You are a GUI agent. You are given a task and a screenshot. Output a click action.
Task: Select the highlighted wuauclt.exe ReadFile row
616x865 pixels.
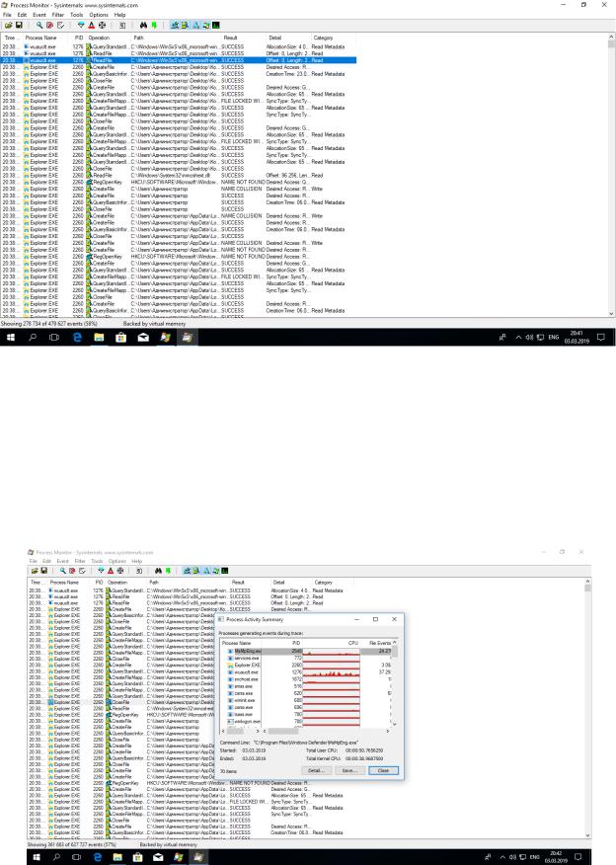(x=179, y=60)
